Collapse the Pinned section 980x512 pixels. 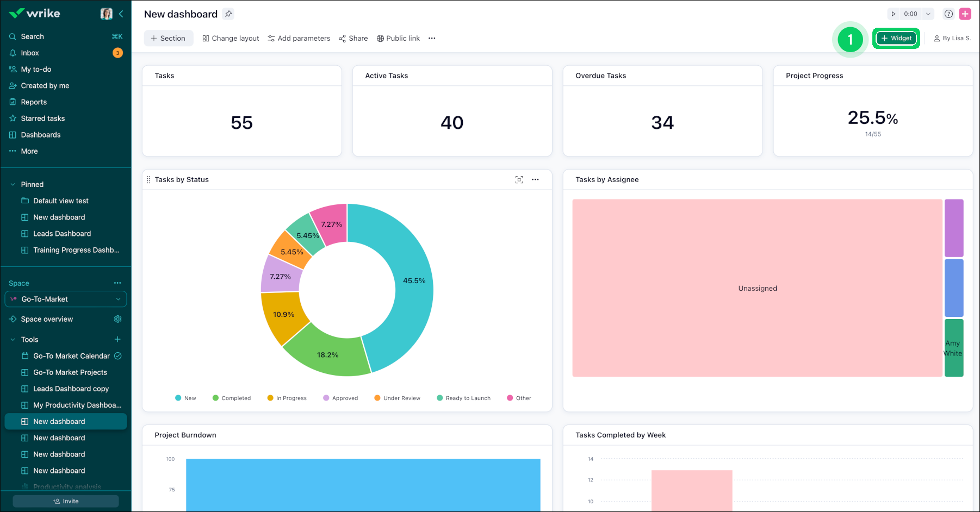[x=12, y=184]
